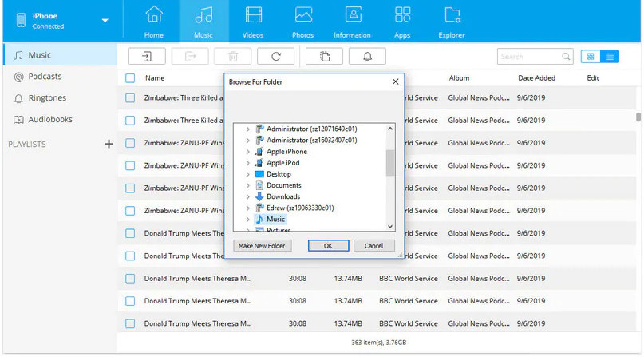The height and width of the screenshot is (357, 644).
Task: Open the Explorer tab
Action: pos(452,22)
